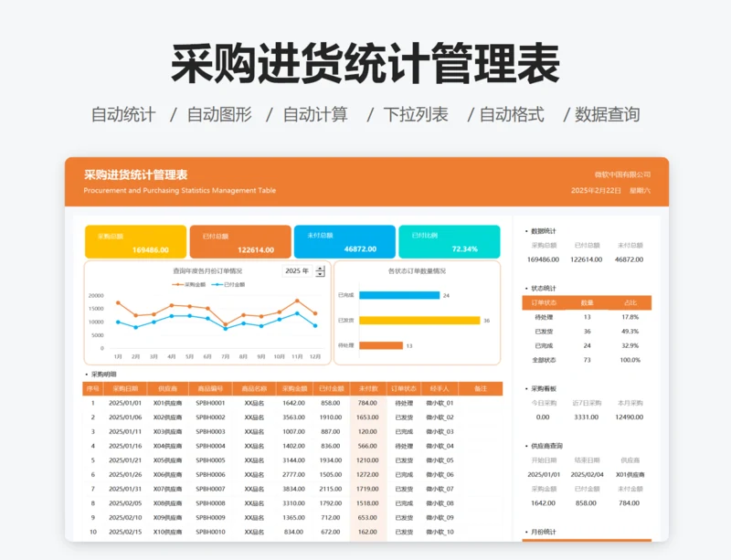Click the 已付金额 legend entry in line chart

[228, 284]
